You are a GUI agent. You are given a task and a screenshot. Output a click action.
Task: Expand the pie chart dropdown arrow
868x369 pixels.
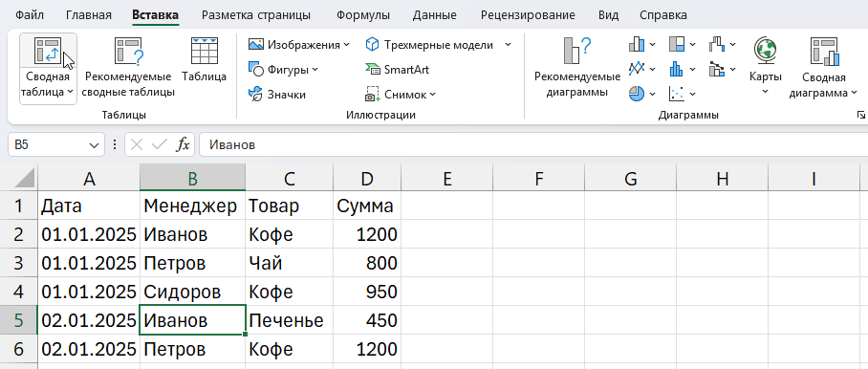click(652, 95)
